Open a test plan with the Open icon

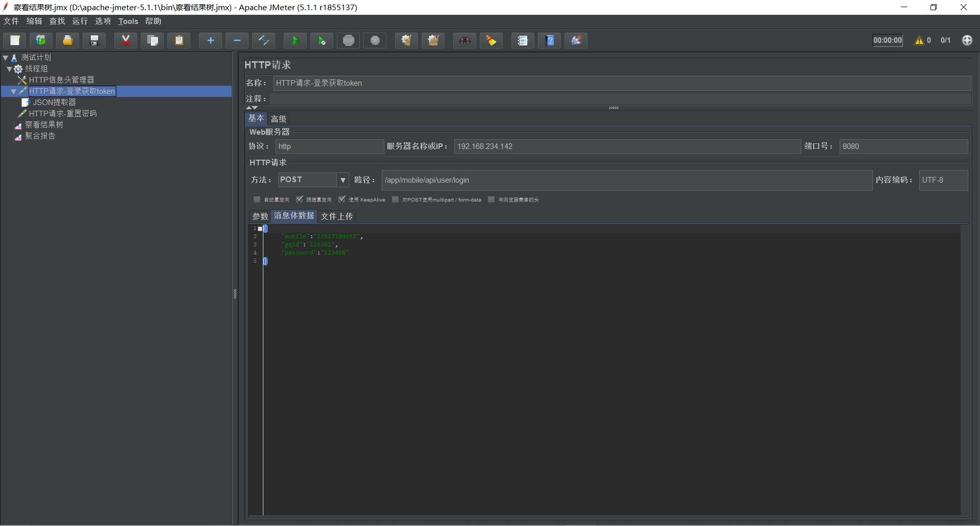click(67, 40)
